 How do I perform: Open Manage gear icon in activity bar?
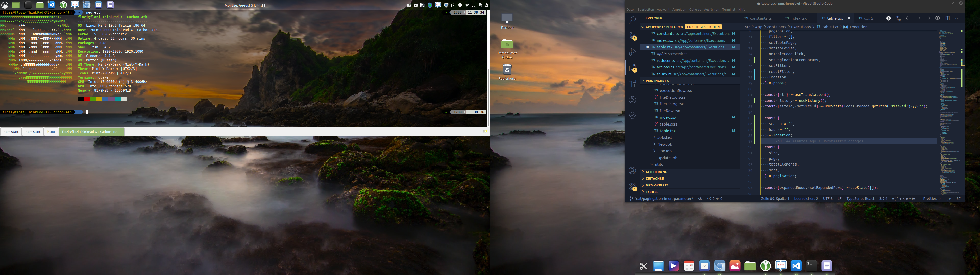(x=632, y=186)
